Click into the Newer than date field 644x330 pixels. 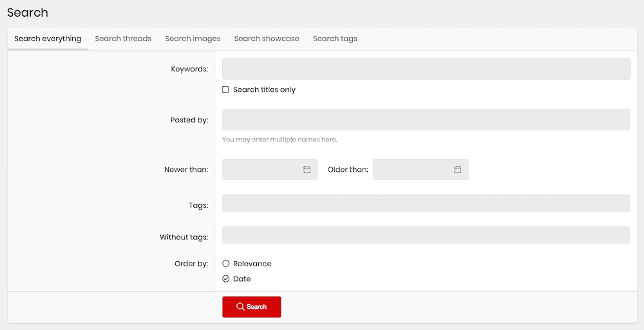pyautogui.click(x=270, y=170)
